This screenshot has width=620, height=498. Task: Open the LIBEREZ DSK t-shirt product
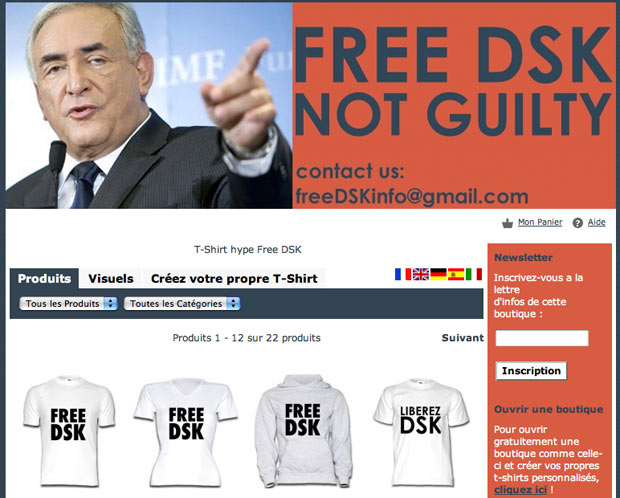pyautogui.click(x=421, y=432)
